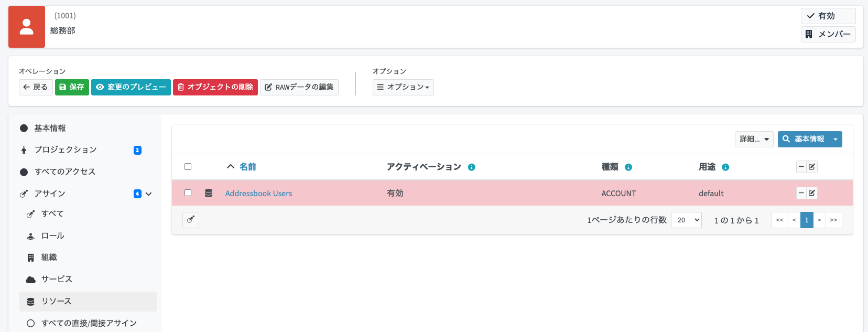Open the 詳細... dropdown
Image resolution: width=868 pixels, height=332 pixels.
754,139
